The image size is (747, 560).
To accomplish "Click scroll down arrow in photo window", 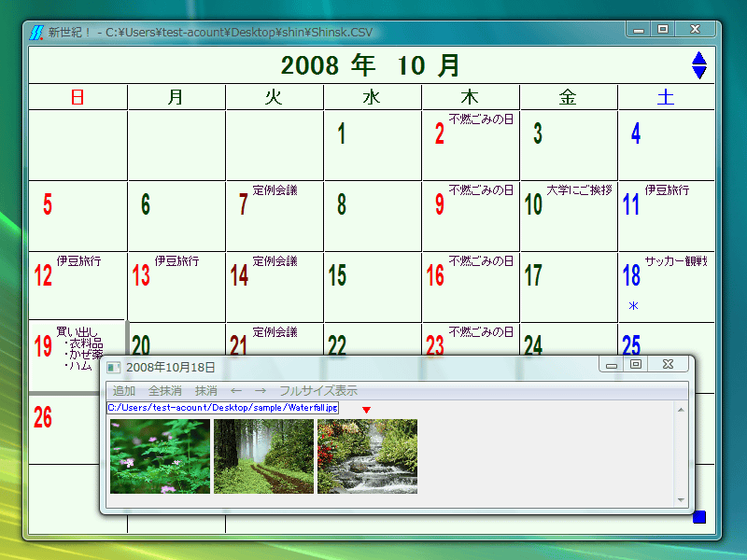I will point(681,499).
